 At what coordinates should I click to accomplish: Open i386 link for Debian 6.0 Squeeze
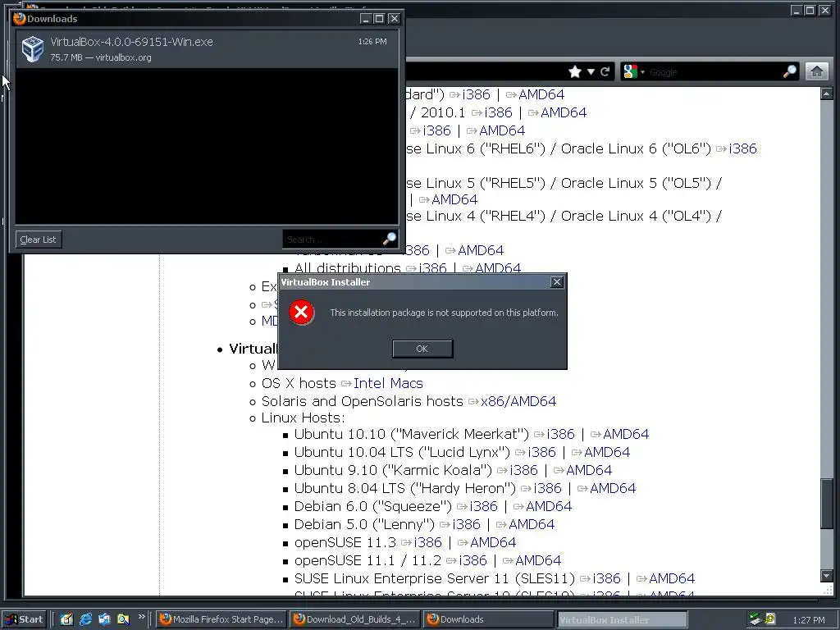483,506
